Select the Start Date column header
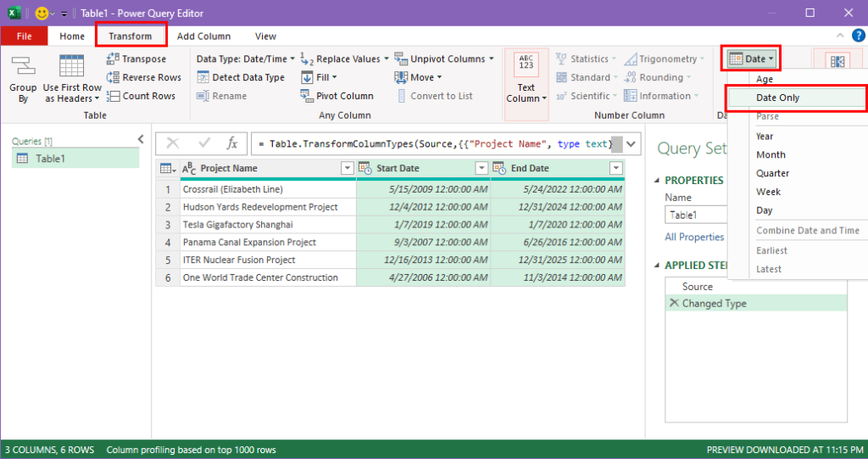Viewport: 868px width, 459px height. tap(423, 168)
